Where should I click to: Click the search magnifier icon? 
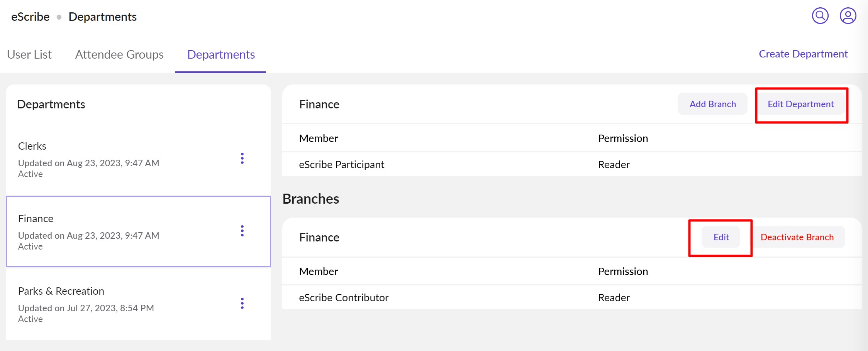[x=820, y=16]
